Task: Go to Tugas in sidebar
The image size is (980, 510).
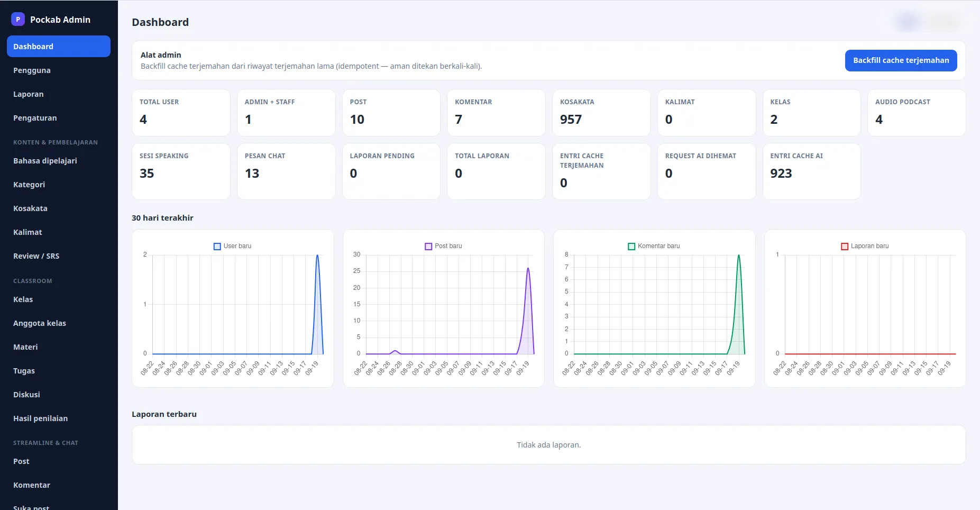Action: pyautogui.click(x=59, y=371)
